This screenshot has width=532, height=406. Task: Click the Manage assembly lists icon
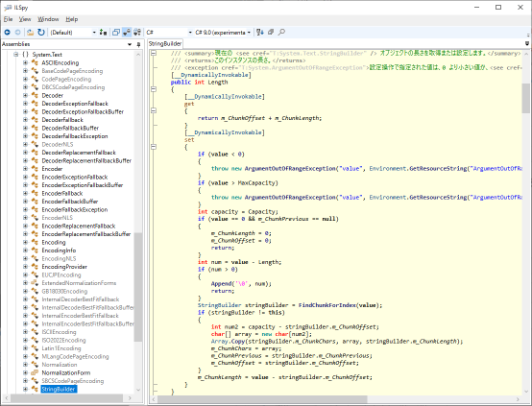[103, 33]
